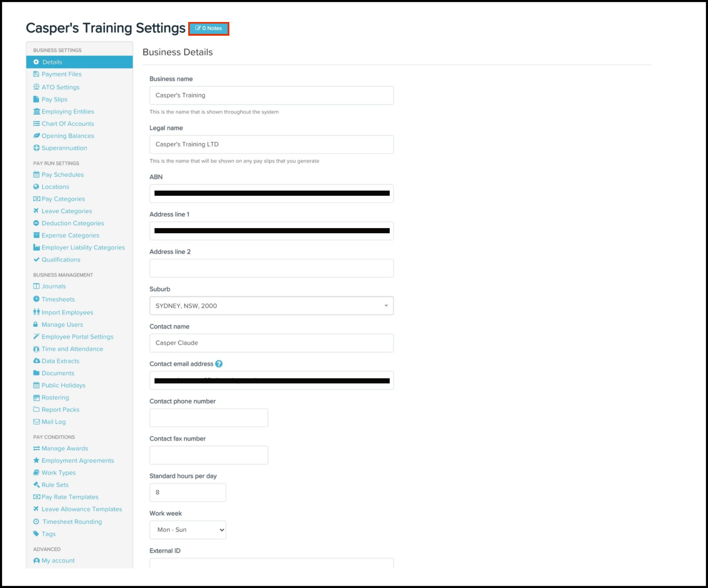
Task: Click the Data Extracts cloud icon
Action: pos(36,361)
